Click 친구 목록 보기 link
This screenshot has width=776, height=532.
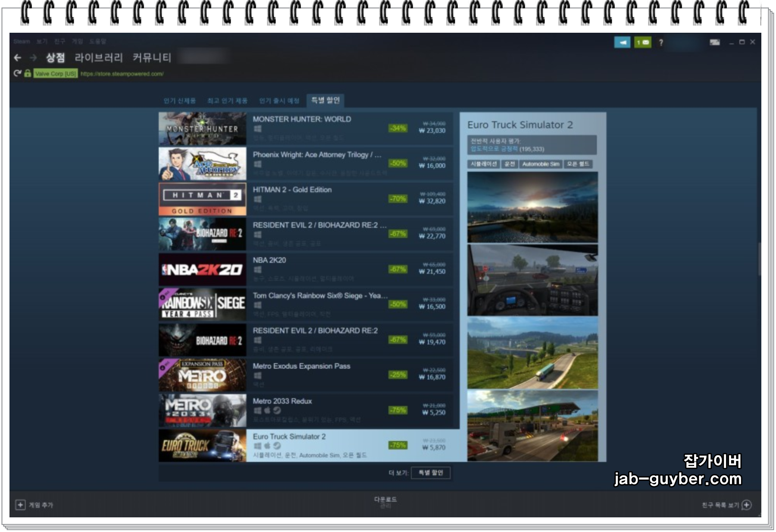[720, 505]
